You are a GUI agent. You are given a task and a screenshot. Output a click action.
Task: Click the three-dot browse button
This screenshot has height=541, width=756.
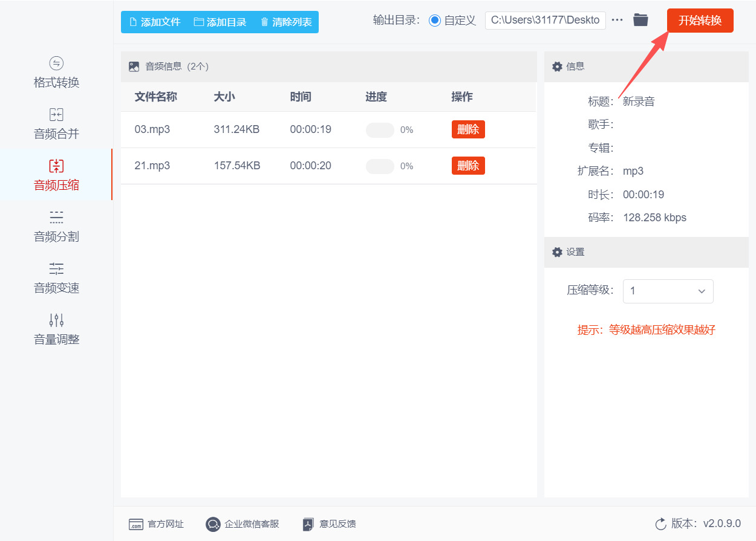pyautogui.click(x=617, y=20)
